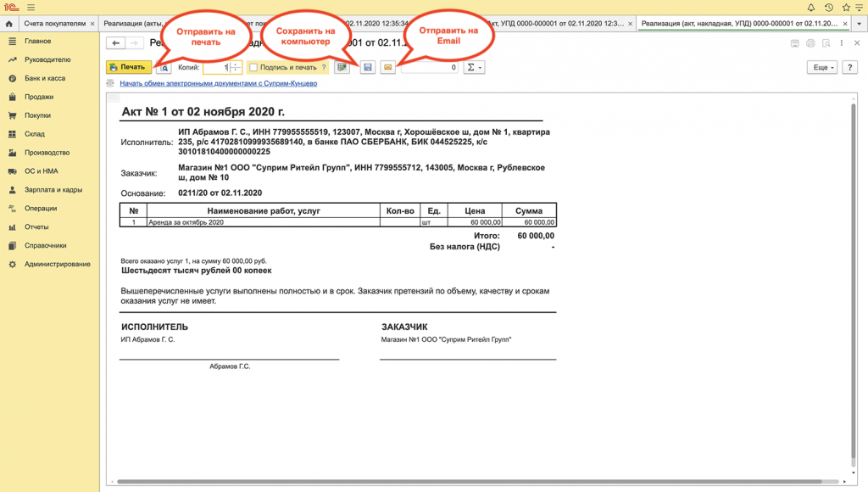Open the Еще dropdown menu
The height and width of the screenshot is (492, 868).
click(822, 67)
